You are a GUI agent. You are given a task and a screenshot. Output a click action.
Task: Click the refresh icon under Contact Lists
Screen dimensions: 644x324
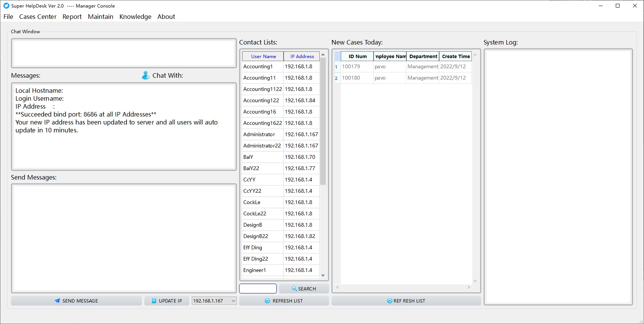coord(267,301)
